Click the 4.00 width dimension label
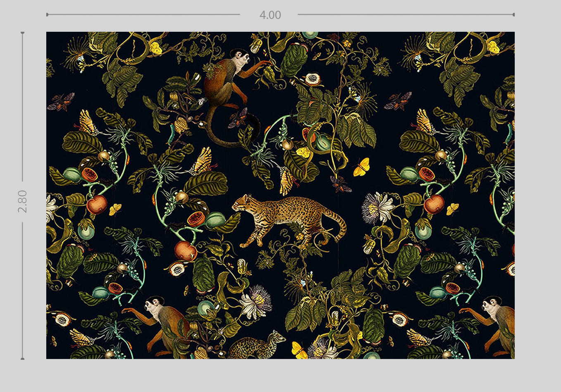This screenshot has height=392, width=561. pos(270,15)
